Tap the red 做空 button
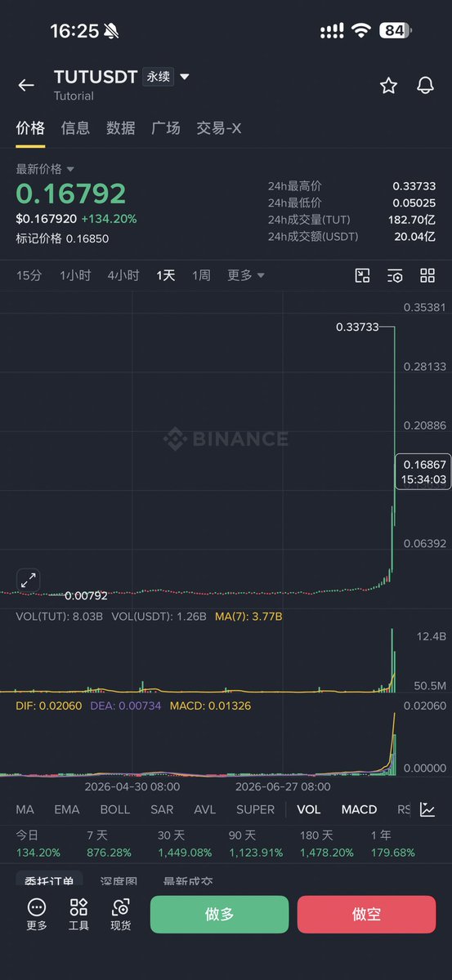Viewport: 452px width, 980px height. (366, 915)
